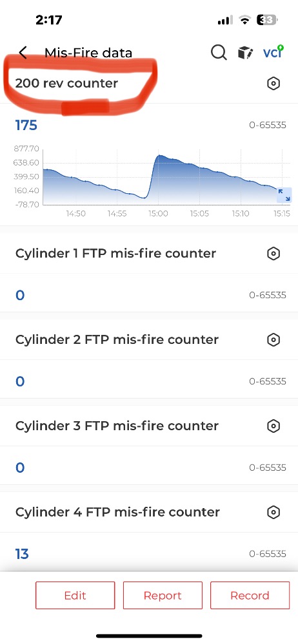The image size is (298, 644).
Task: Select Cylinder 1 FTP mis-fire counter row
Action: [x=149, y=253]
